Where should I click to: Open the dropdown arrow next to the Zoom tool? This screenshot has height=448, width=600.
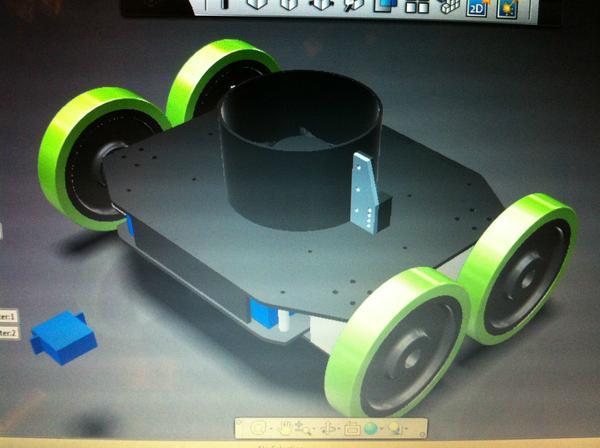314,429
